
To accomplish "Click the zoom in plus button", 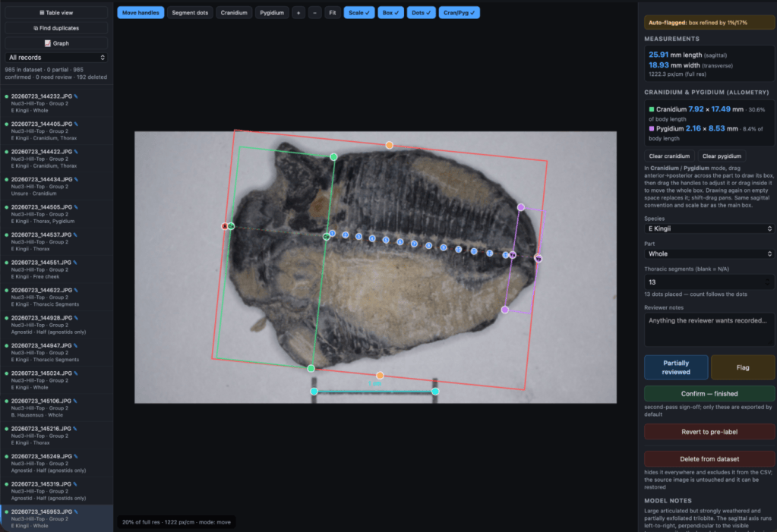I will coord(298,13).
